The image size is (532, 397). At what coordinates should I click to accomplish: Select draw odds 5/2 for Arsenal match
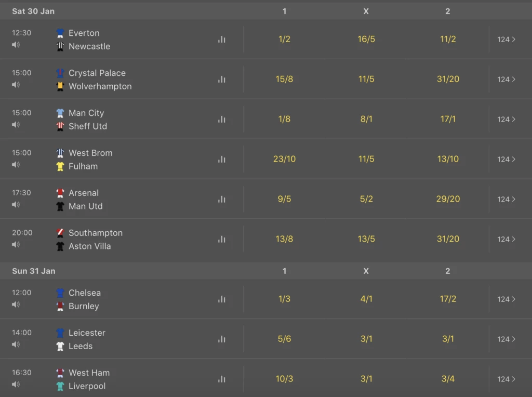[x=366, y=199]
